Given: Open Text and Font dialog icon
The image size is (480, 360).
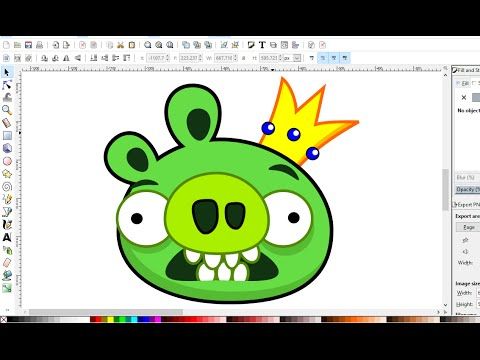Looking at the screenshot, I should point(262,45).
